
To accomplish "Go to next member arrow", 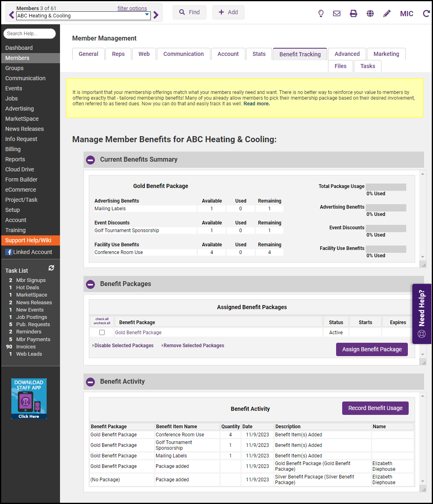I will tap(156, 15).
